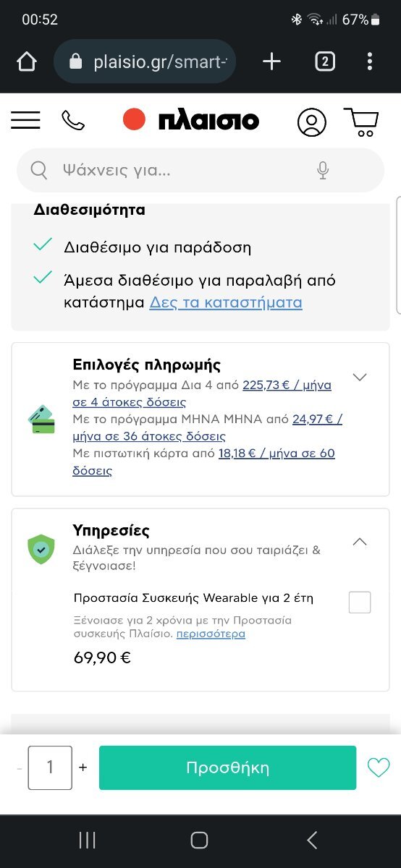The image size is (401, 868).
Task: Click the Προσθήκη add-to-cart button
Action: click(228, 767)
